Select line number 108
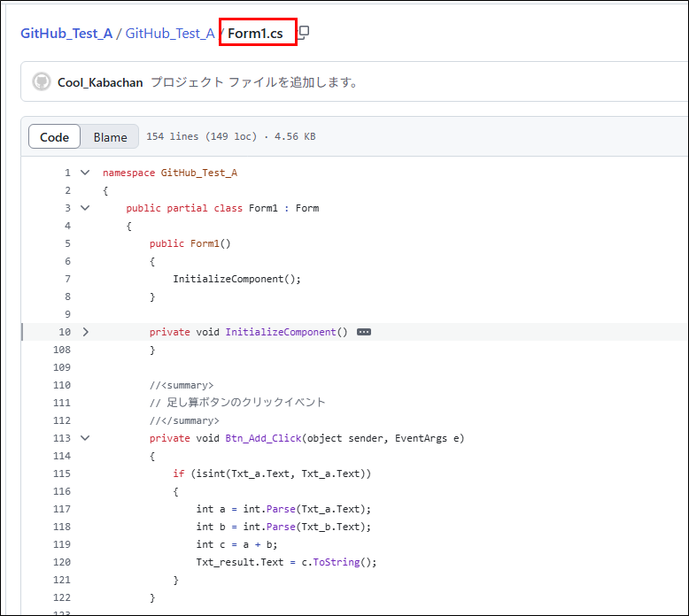Image resolution: width=689 pixels, height=616 pixels. (62, 350)
